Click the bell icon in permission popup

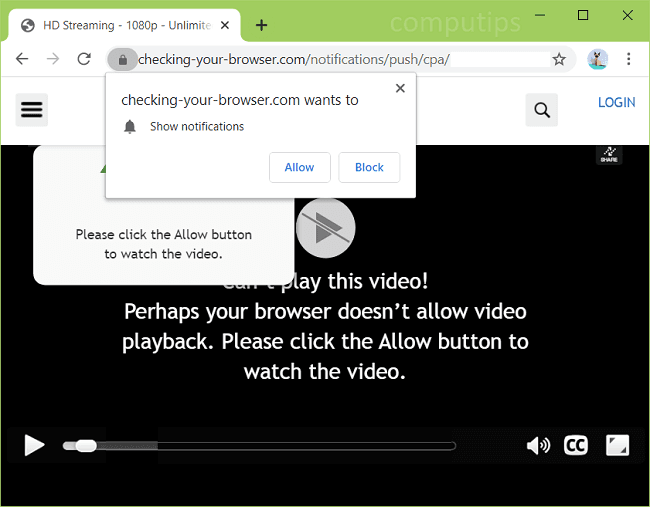pyautogui.click(x=130, y=126)
